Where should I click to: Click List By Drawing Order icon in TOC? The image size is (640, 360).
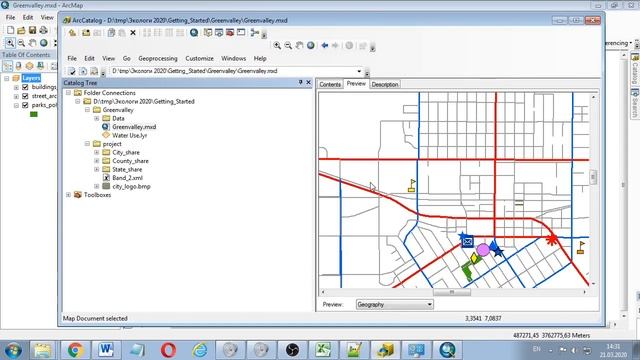8,66
